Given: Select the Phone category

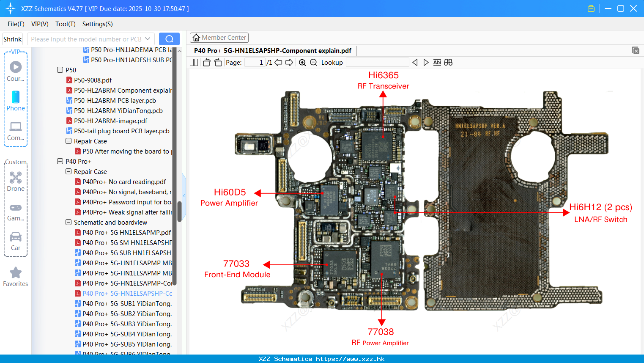Looking at the screenshot, I should (x=16, y=101).
